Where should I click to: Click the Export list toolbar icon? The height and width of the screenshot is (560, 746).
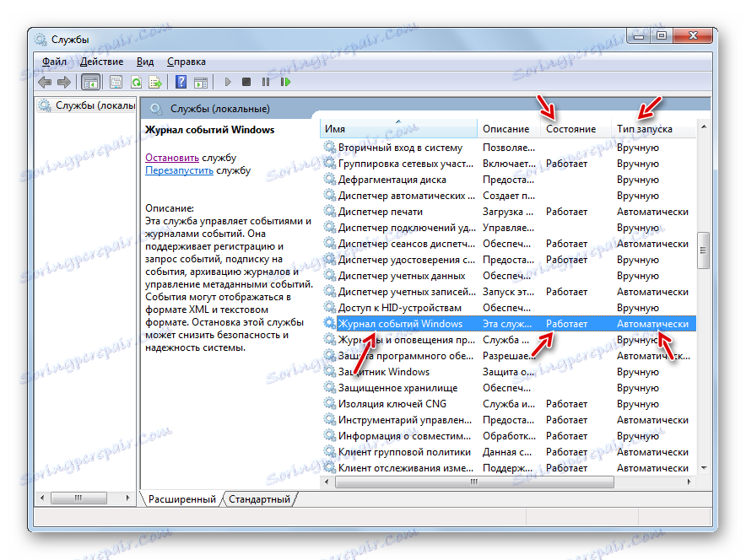(155, 83)
